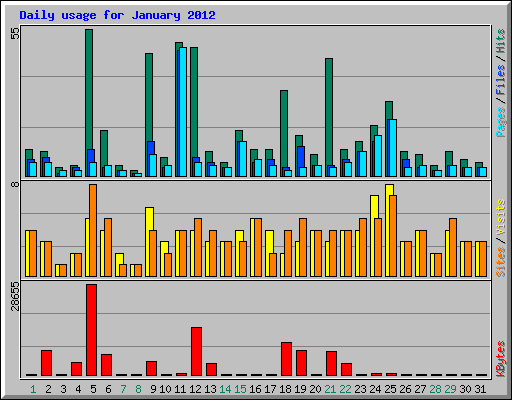
Task: Click the day 5 label on the x-axis
Action: coord(93,389)
